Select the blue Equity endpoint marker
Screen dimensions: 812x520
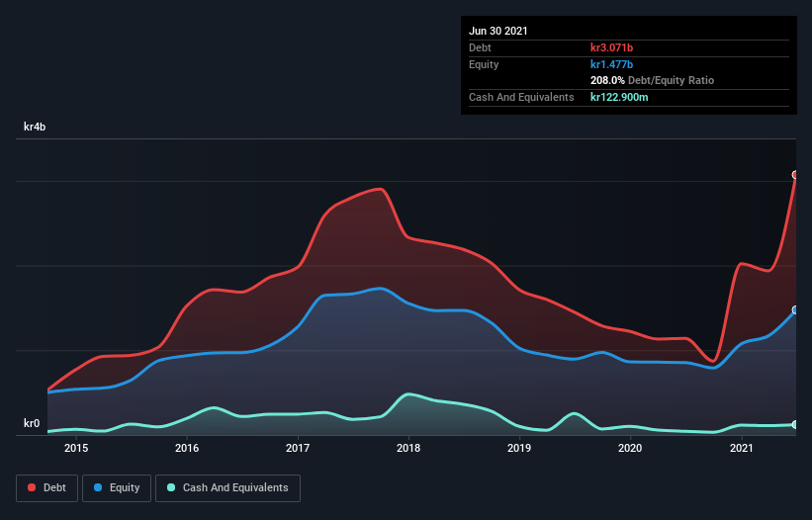[795, 310]
